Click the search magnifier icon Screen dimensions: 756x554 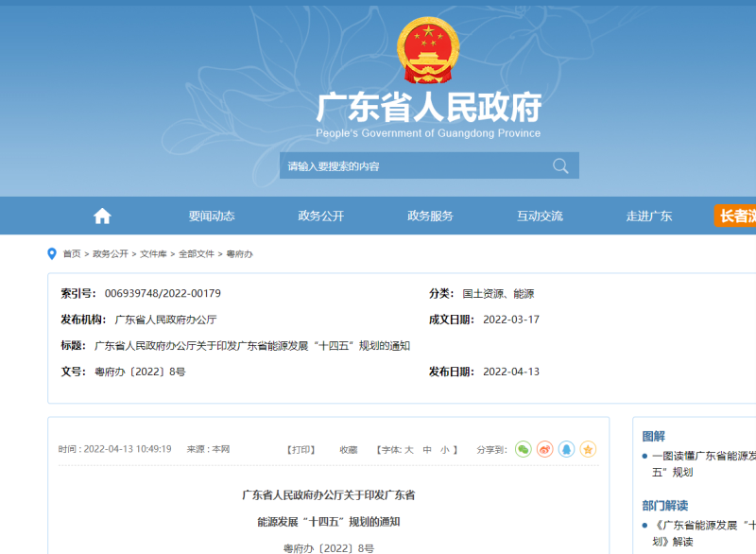(560, 166)
